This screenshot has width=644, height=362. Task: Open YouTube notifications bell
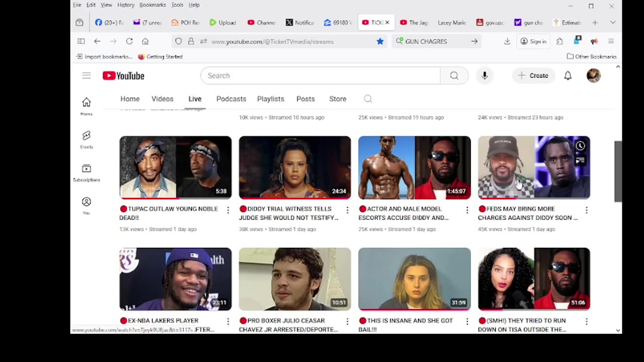coord(568,75)
